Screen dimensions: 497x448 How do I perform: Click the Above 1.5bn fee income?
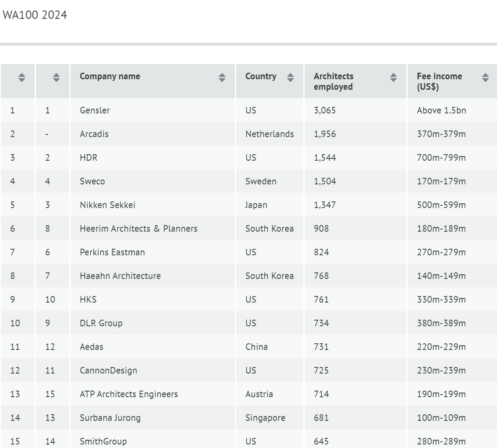click(441, 110)
